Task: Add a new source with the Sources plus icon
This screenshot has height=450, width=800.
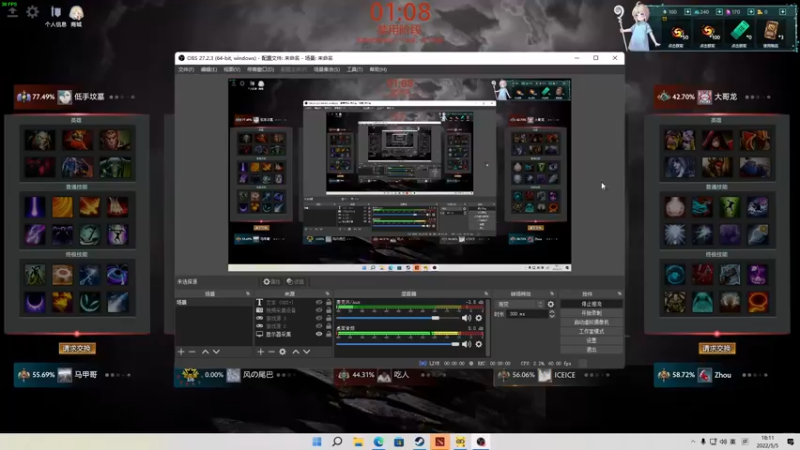Action: pyautogui.click(x=261, y=352)
